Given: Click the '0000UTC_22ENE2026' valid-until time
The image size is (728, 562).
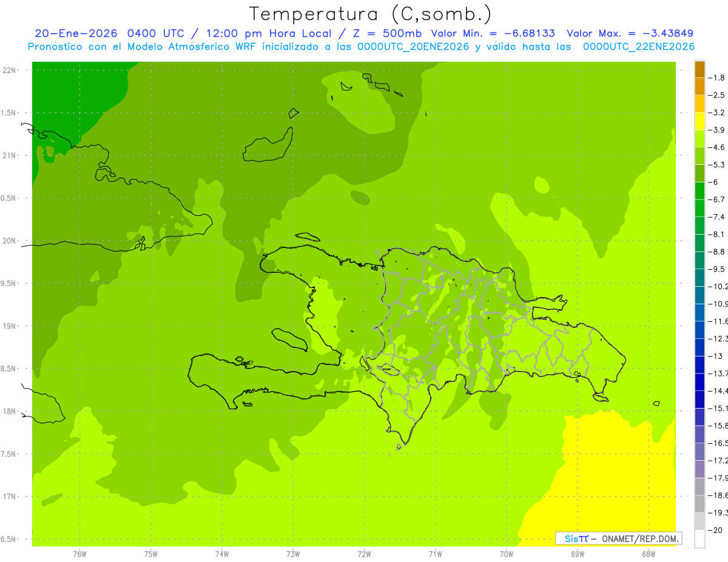Looking at the screenshot, I should [638, 47].
